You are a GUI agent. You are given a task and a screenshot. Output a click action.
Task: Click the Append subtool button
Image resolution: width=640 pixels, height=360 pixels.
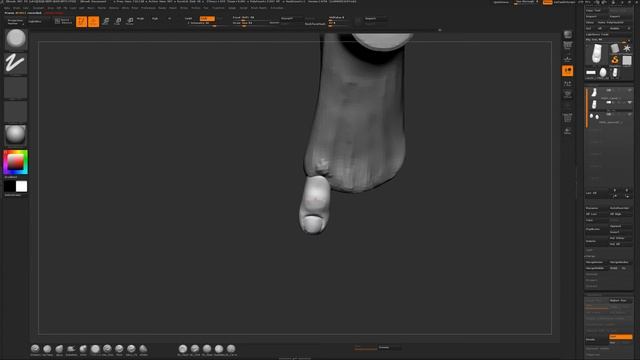[620, 226]
